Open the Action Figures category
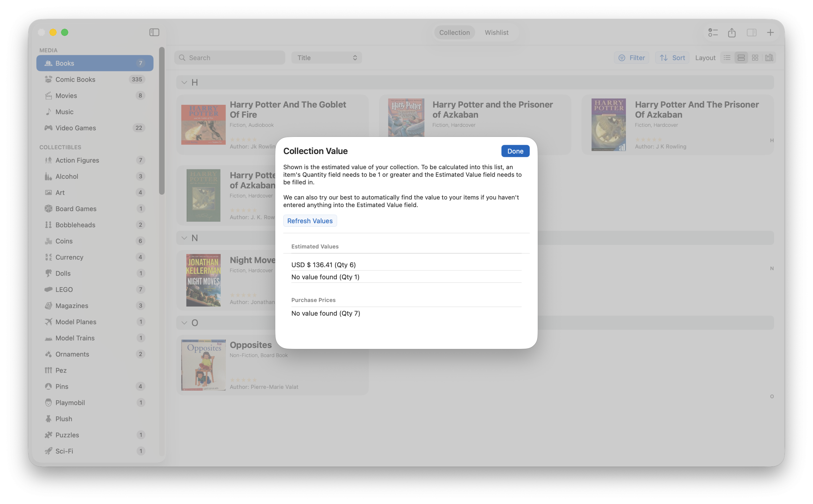 pyautogui.click(x=77, y=160)
